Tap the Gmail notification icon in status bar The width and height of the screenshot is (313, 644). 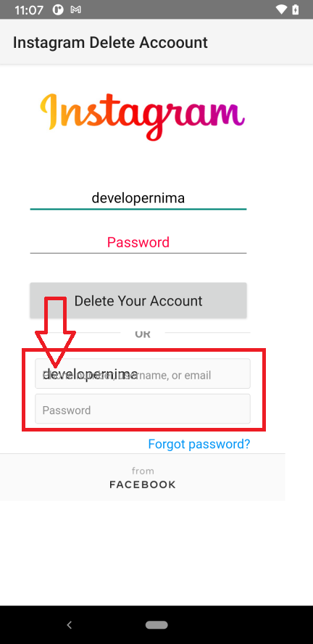click(x=75, y=10)
